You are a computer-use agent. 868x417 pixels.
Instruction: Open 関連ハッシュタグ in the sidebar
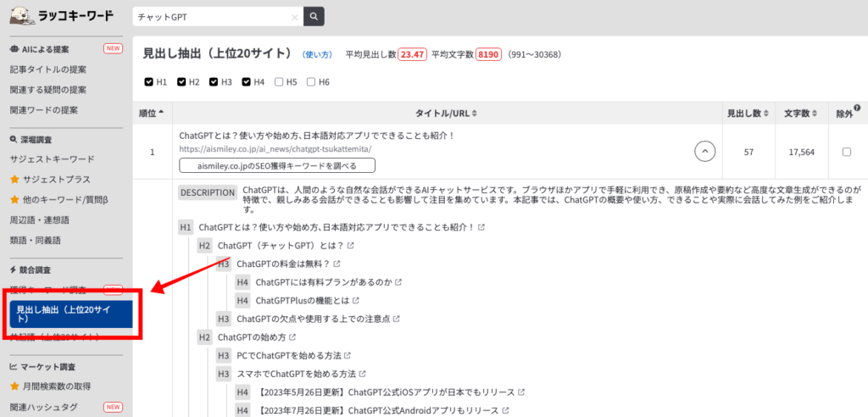(44, 407)
